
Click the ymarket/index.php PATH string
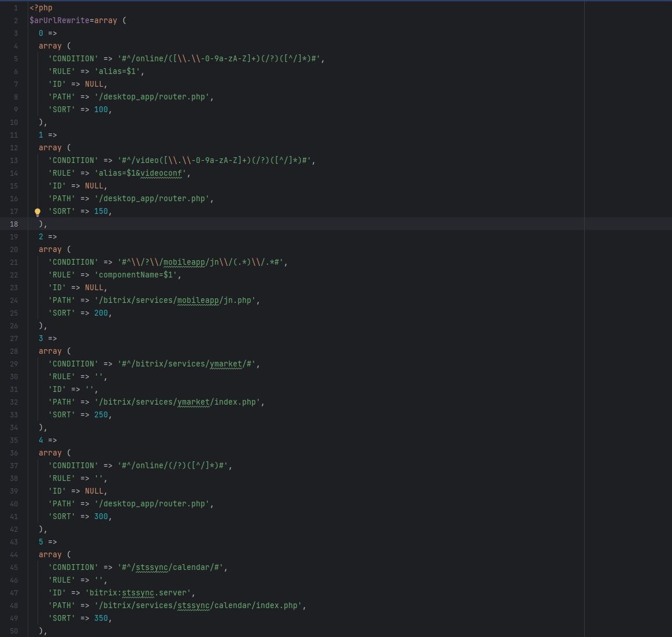tap(179, 402)
